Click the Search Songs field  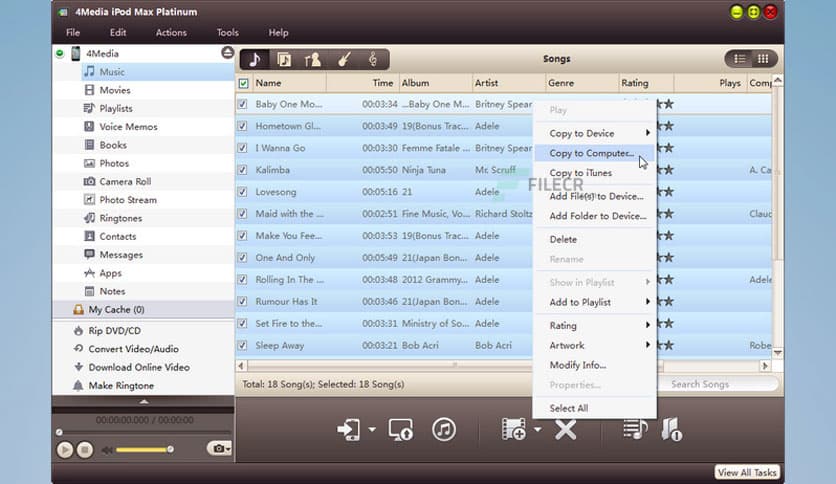(718, 384)
